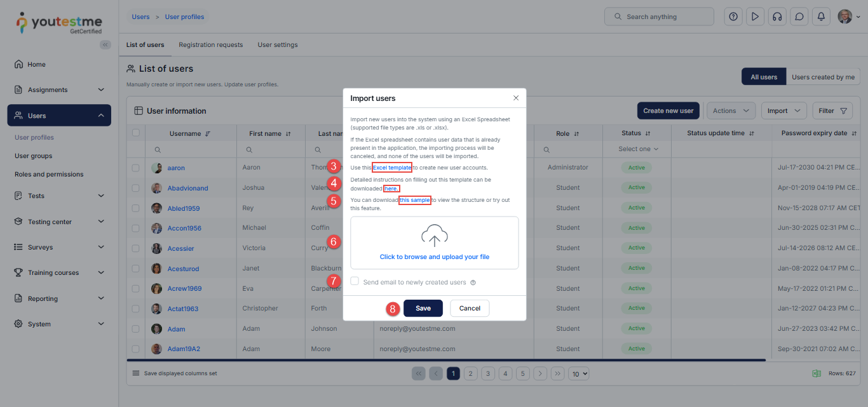Open the Actions dropdown
868x407 pixels.
pos(731,110)
